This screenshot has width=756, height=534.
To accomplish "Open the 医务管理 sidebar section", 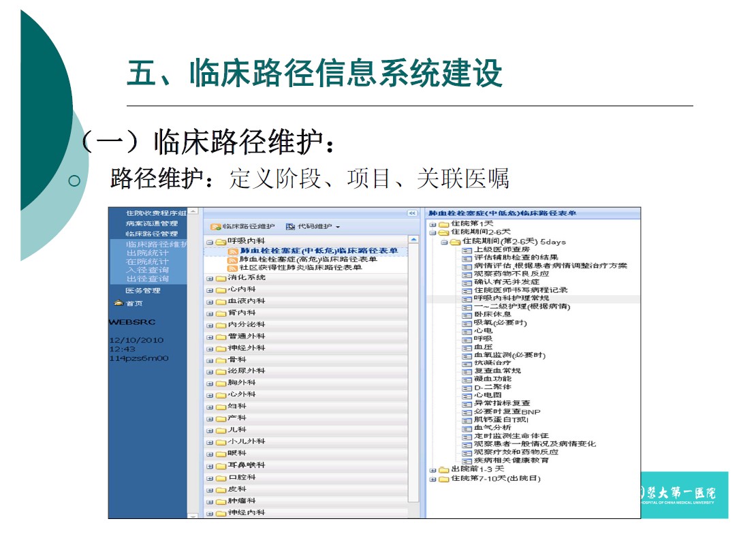I will pyautogui.click(x=143, y=291).
